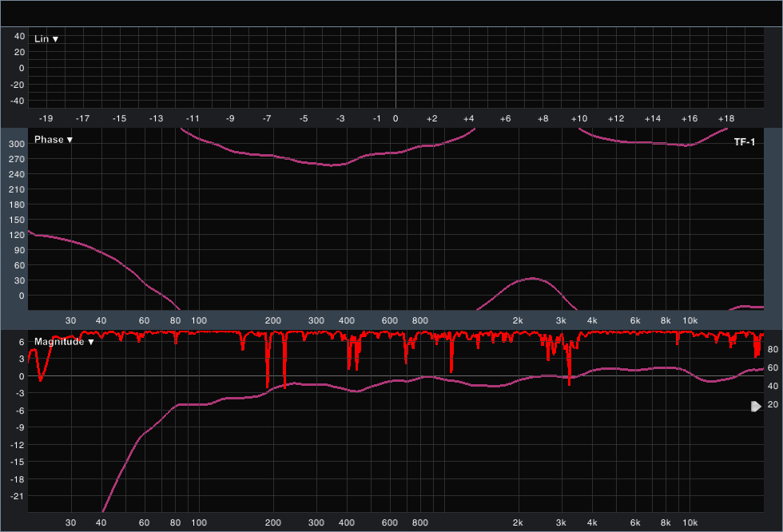Select the TF-1 trace label
This screenshot has width=783, height=532.
[744, 142]
